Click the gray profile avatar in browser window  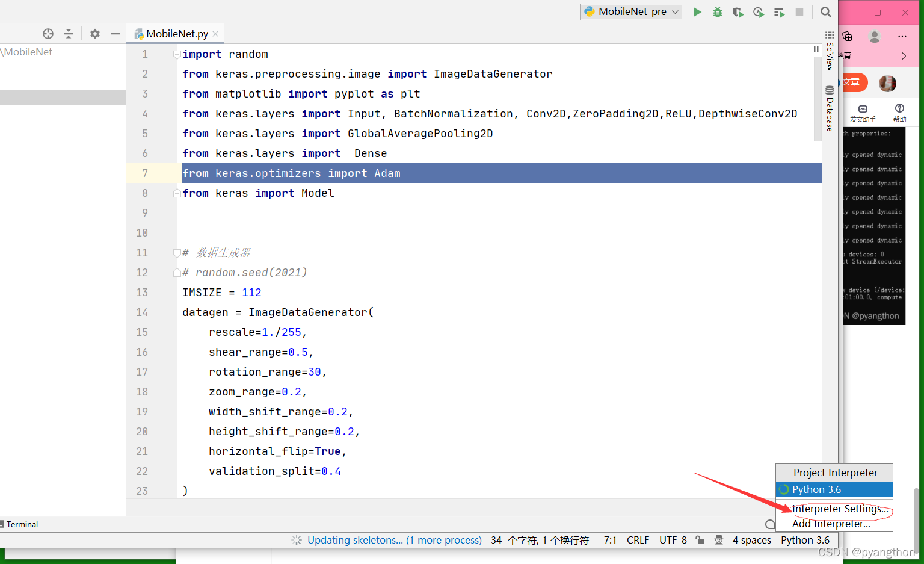point(875,36)
